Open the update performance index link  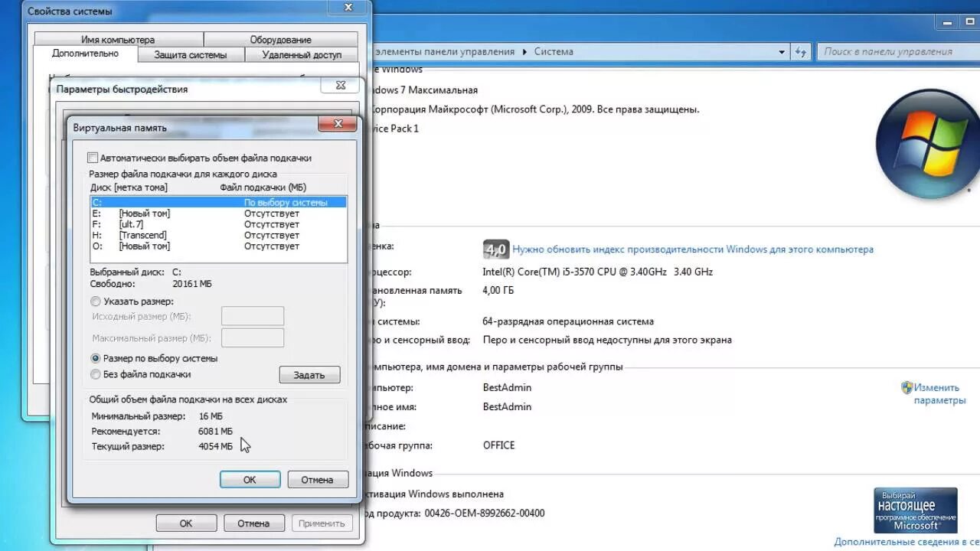[x=693, y=249]
